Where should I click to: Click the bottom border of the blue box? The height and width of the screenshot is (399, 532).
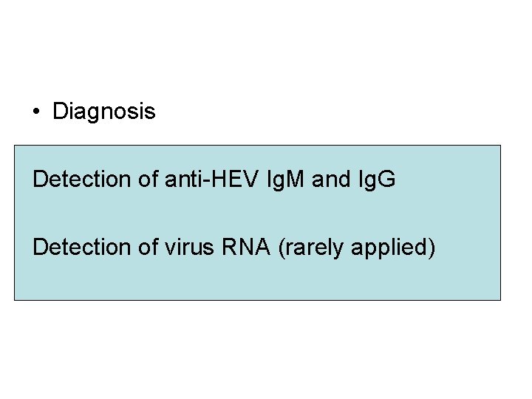(x=257, y=300)
